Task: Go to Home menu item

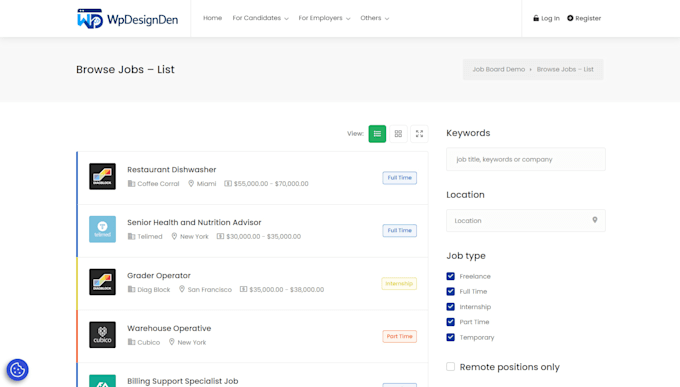Action: [212, 18]
